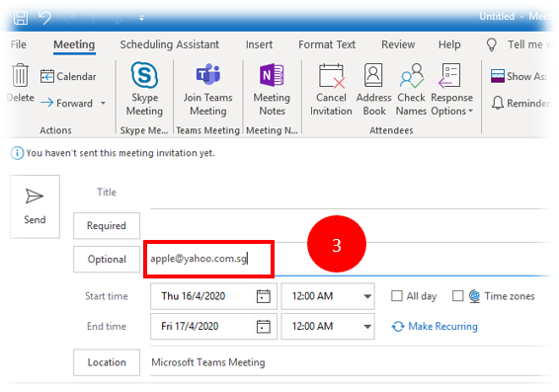This screenshot has height=392, width=559.
Task: Expand the Start time 12:00 AM dropdown
Action: click(x=367, y=296)
